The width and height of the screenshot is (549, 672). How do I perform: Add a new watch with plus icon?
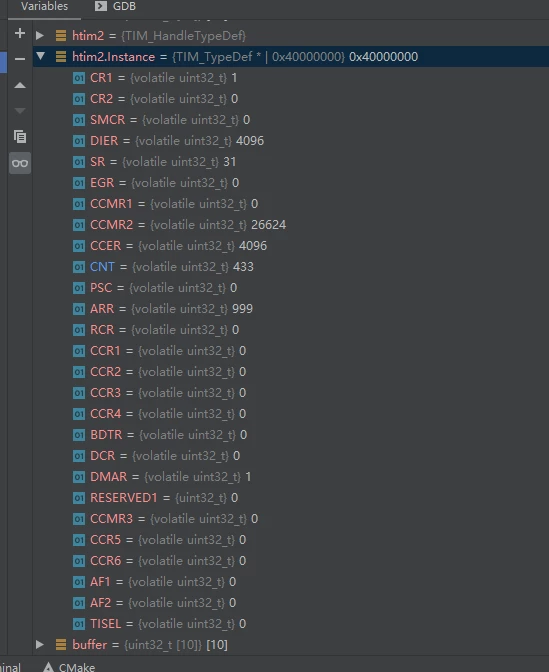coord(20,33)
